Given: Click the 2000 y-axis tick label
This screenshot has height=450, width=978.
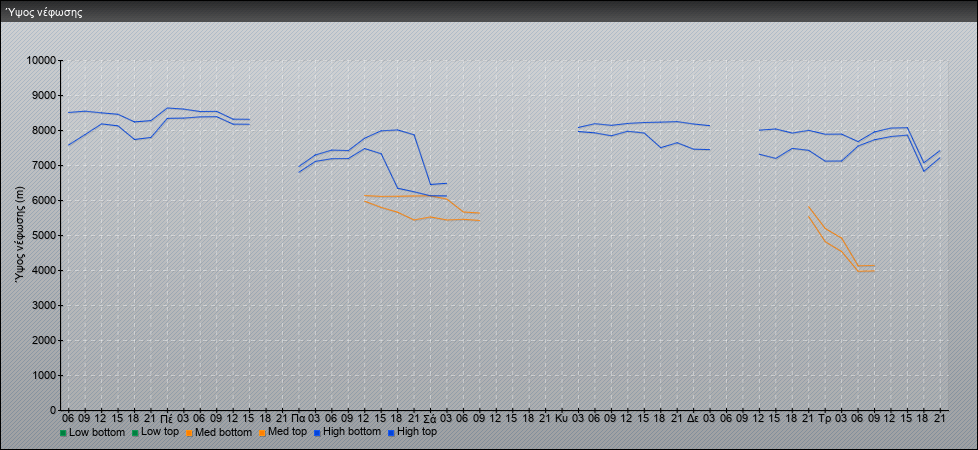Looking at the screenshot, I should [44, 340].
